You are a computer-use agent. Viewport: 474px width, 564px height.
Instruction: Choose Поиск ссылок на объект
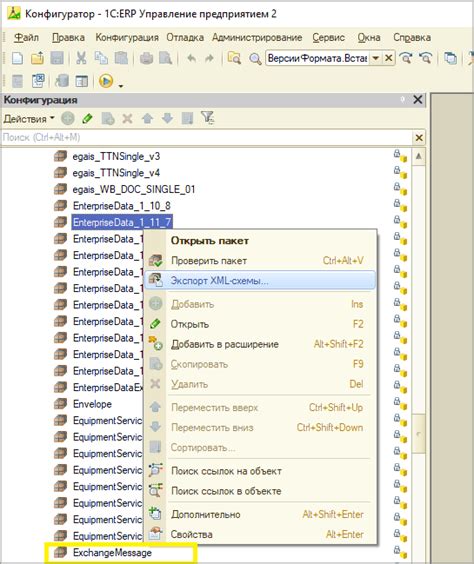(x=260, y=471)
